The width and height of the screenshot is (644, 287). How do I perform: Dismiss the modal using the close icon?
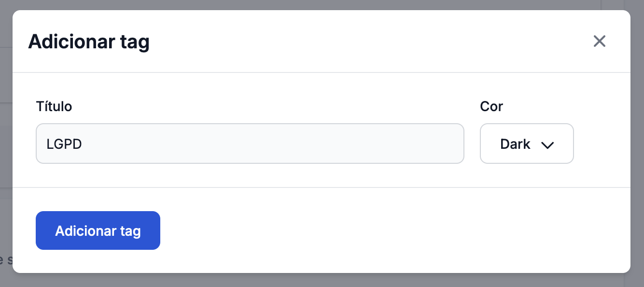pos(599,42)
